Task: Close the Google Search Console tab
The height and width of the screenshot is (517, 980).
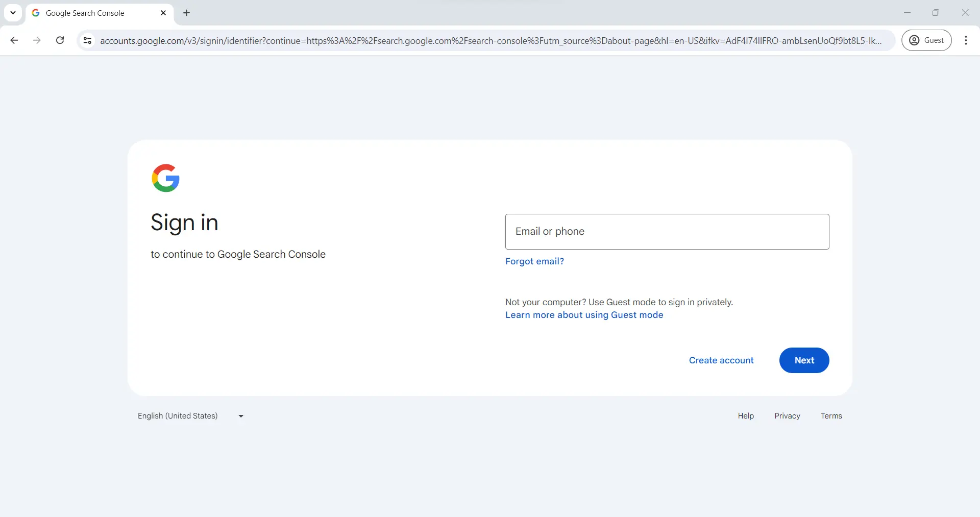Action: coord(163,13)
